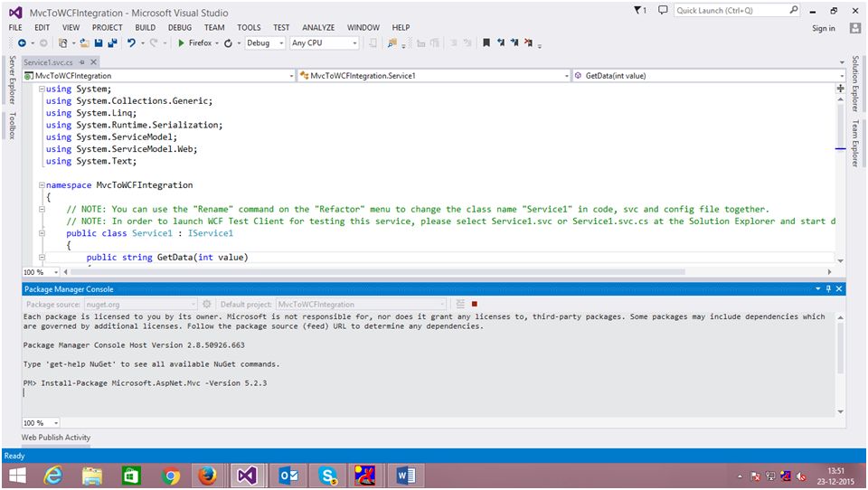The height and width of the screenshot is (490, 868).
Task: Toggle pin on Service1.svc.cs tab
Action: 81,62
